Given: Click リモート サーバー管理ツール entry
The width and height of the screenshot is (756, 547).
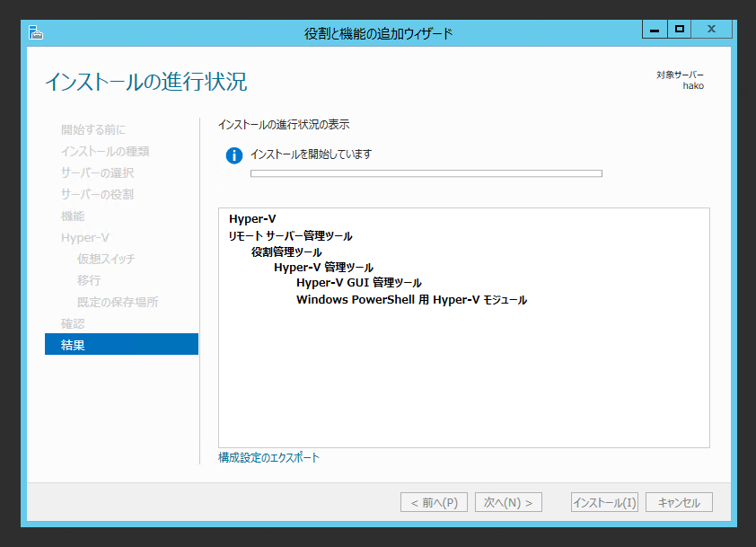Looking at the screenshot, I should [290, 235].
